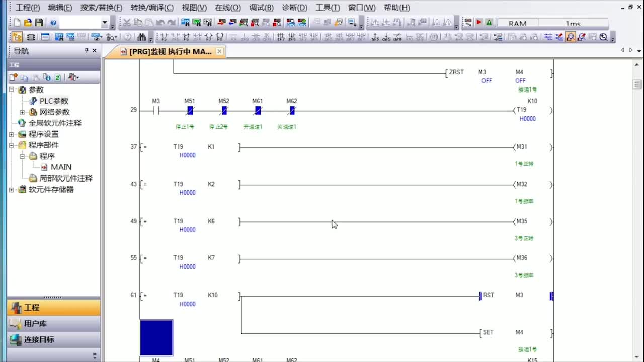Close the 导航 navigation panel
The image size is (644, 362).
[94, 51]
